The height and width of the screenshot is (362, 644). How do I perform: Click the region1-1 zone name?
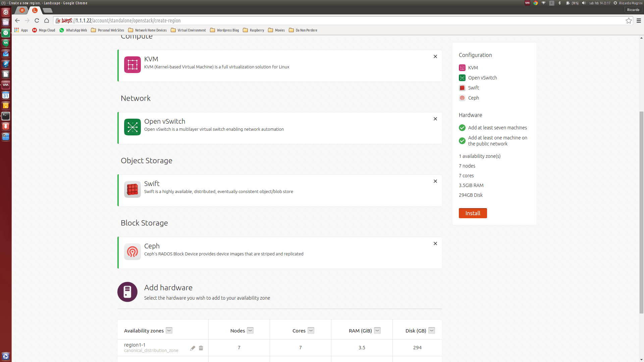[135, 345]
